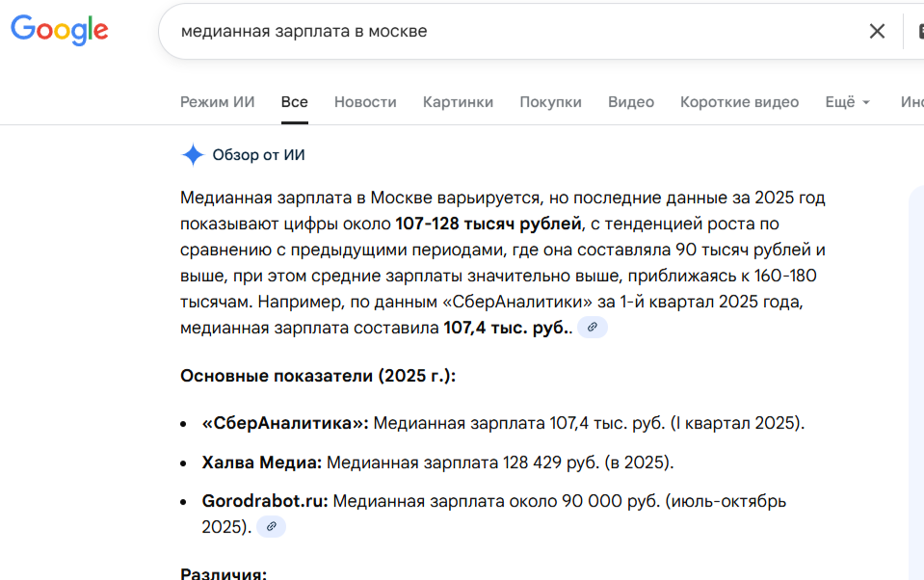Go to the Покупки tab
The image size is (924, 580).
550,102
